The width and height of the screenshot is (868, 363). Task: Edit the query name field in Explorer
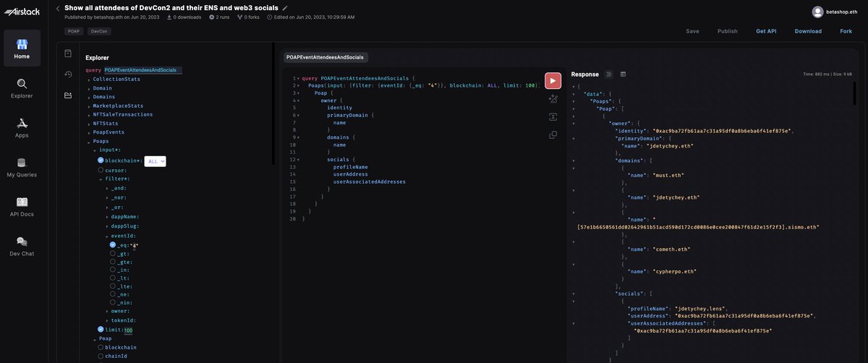(142, 70)
